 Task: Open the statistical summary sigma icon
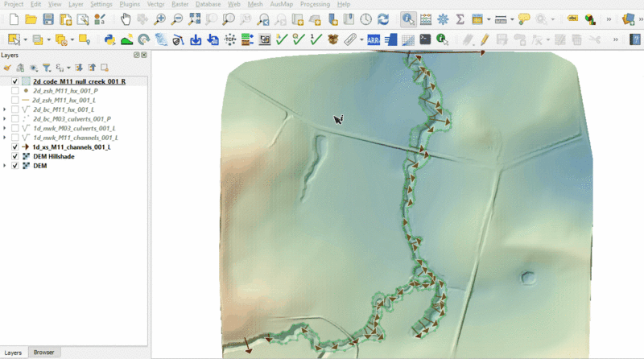click(460, 19)
